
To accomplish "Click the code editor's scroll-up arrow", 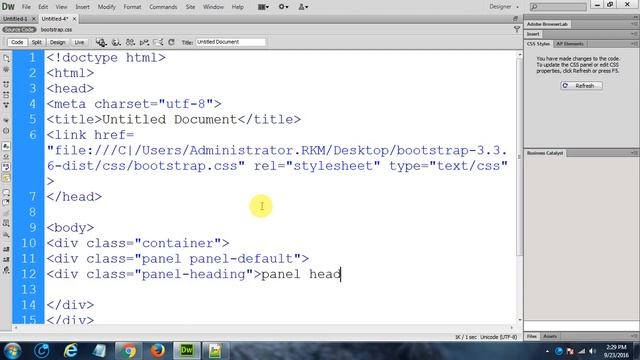I will tap(520, 54).
